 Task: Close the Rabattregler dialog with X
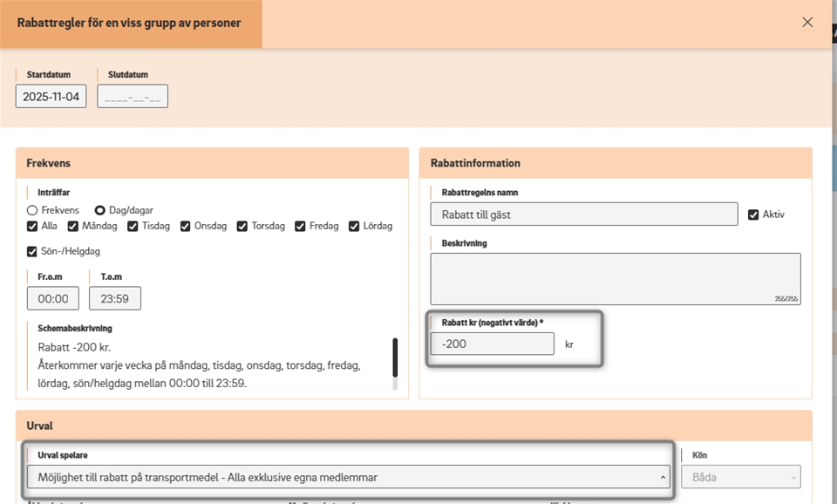pos(807,22)
